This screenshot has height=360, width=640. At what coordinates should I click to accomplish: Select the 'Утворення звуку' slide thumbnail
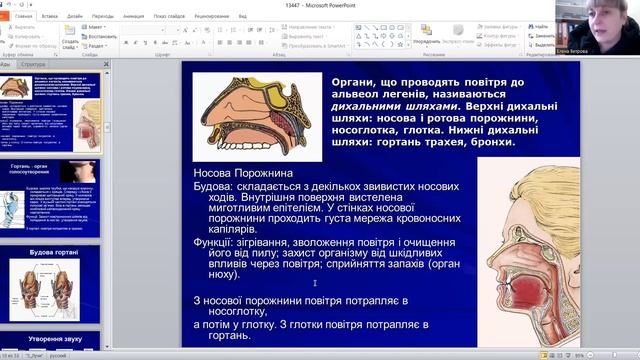pyautogui.click(x=49, y=341)
